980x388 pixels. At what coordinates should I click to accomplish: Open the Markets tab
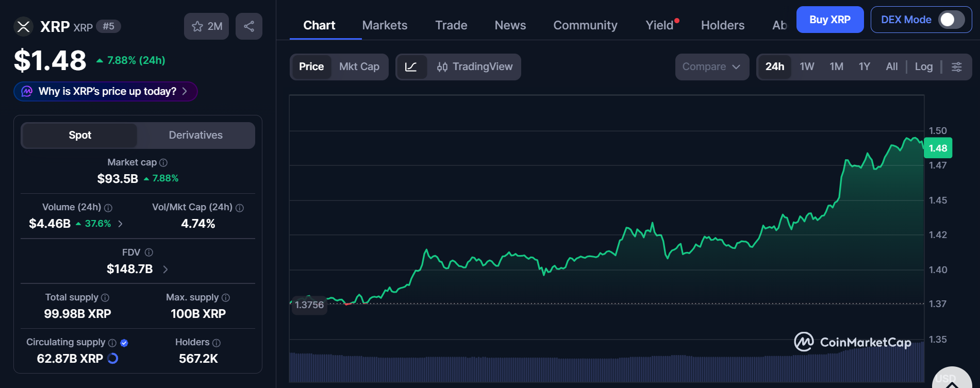pyautogui.click(x=385, y=25)
